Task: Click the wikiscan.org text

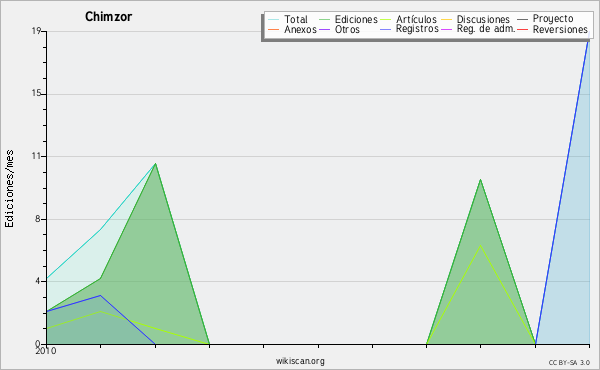Action: (x=300, y=361)
